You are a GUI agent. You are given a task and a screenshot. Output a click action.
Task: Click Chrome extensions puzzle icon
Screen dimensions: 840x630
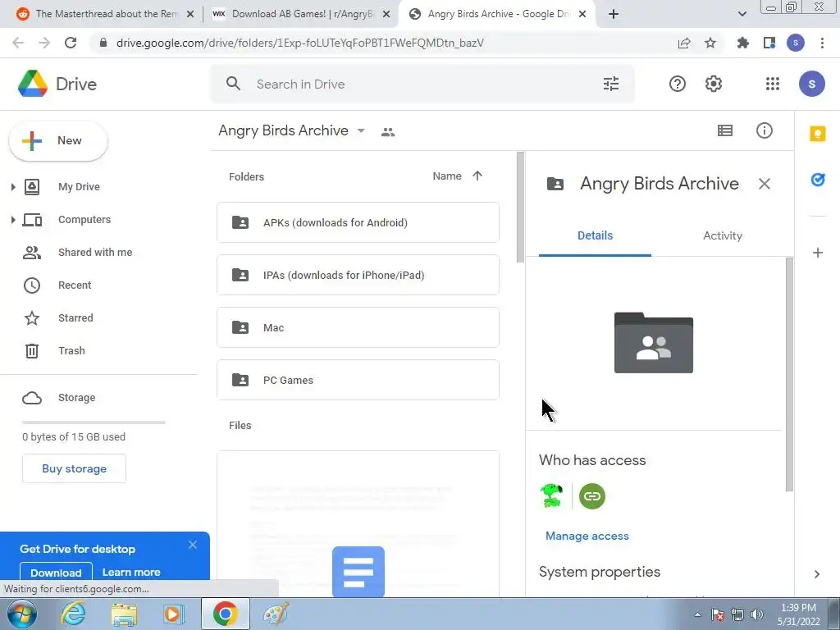point(742,43)
